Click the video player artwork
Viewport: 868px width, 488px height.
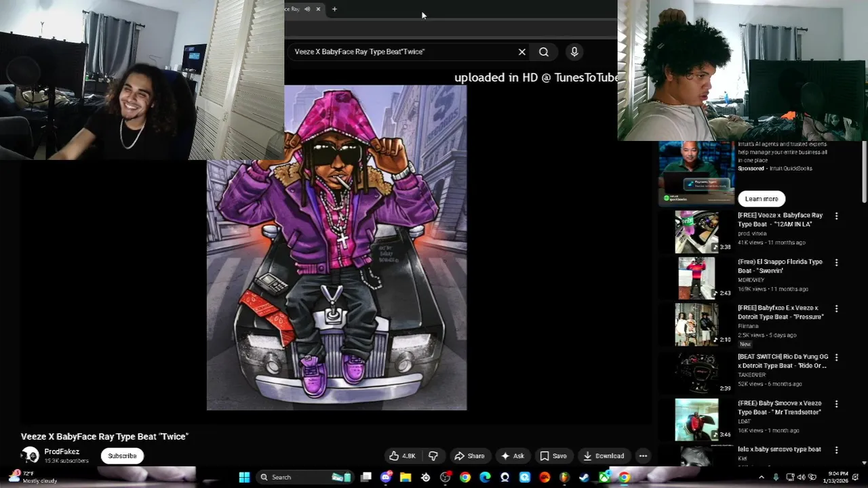pos(337,247)
